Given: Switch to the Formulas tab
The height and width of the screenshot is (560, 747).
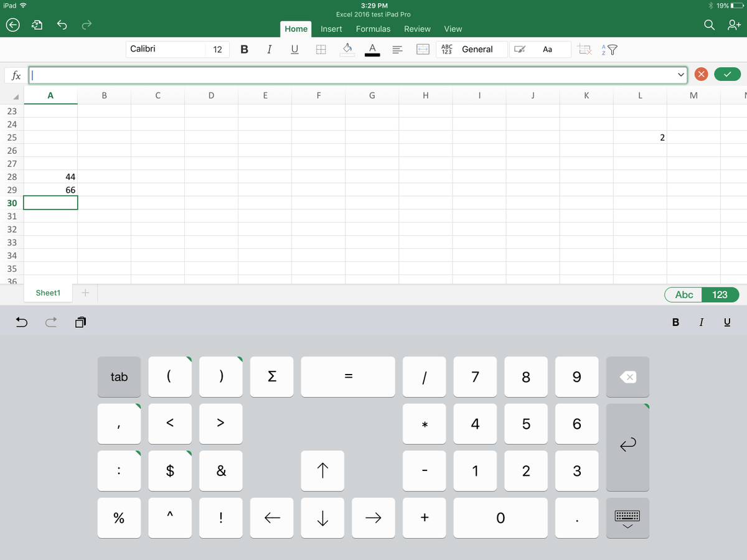Looking at the screenshot, I should click(x=373, y=29).
